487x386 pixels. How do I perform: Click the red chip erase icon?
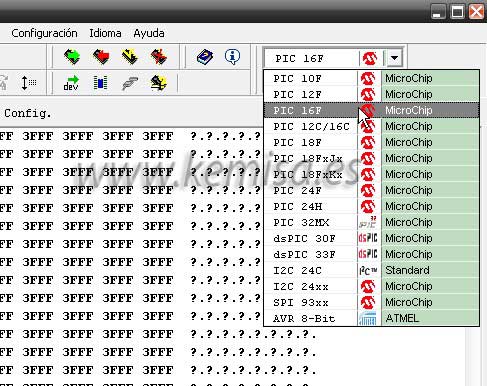pos(159,56)
